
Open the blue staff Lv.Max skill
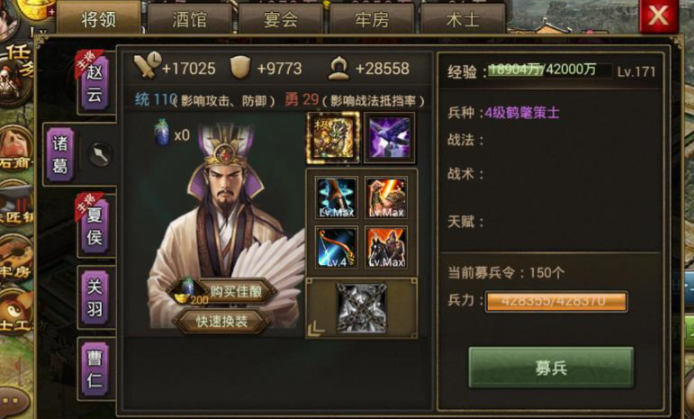point(336,197)
